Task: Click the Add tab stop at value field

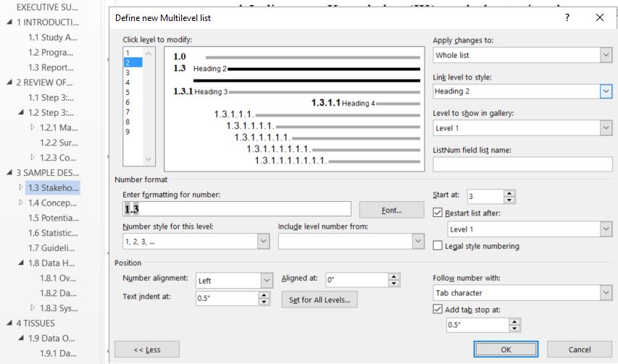Action: pyautogui.click(x=477, y=325)
